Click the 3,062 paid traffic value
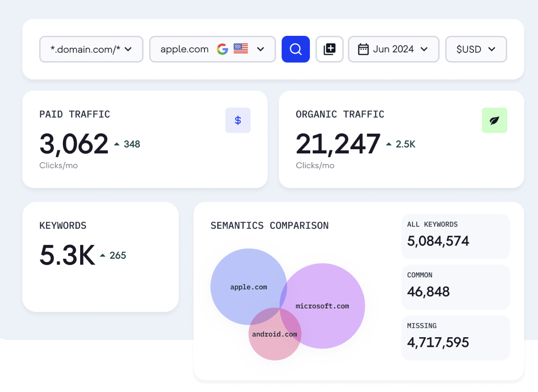This screenshot has width=538, height=392. (74, 144)
